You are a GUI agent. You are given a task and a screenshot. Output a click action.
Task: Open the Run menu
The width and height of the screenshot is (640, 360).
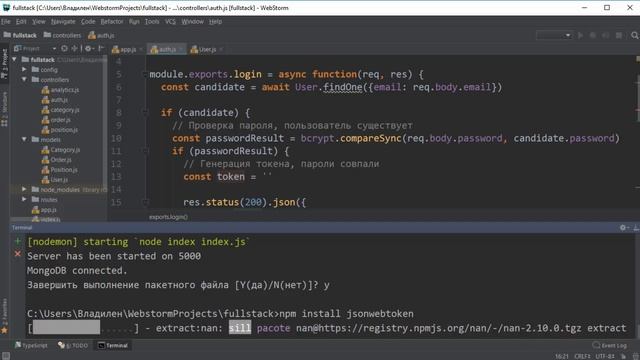pyautogui.click(x=134, y=22)
